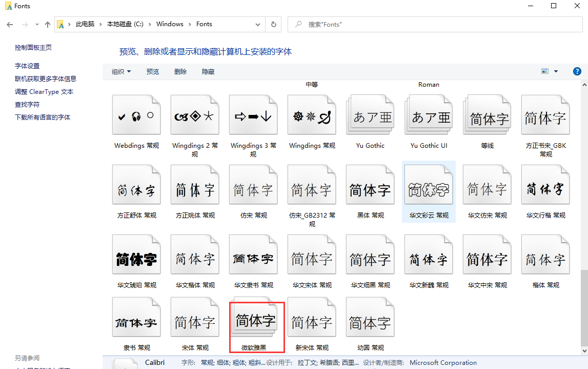Expand the chevron after 本地磁盘 (C:) in path
The image size is (588, 369).
pos(150,25)
